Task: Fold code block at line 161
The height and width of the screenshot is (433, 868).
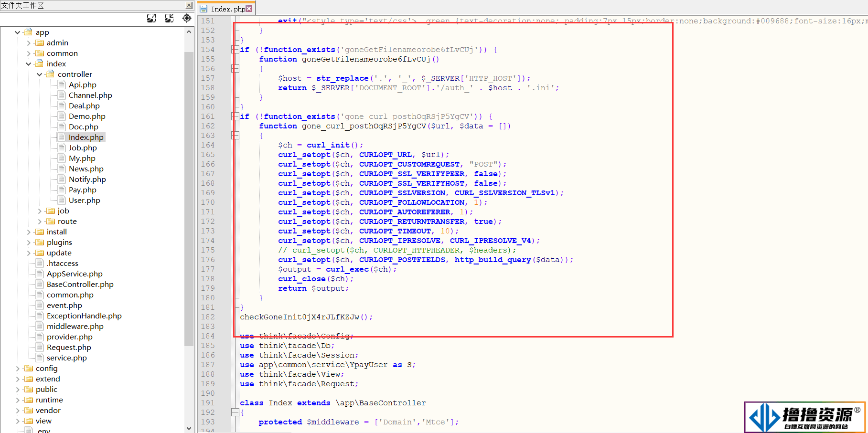Action: (x=235, y=116)
